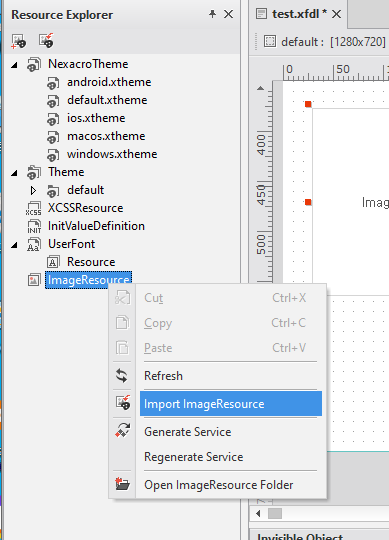This screenshot has height=540, width=389.
Task: Collapse the UserFont tree node
Action: 14,245
